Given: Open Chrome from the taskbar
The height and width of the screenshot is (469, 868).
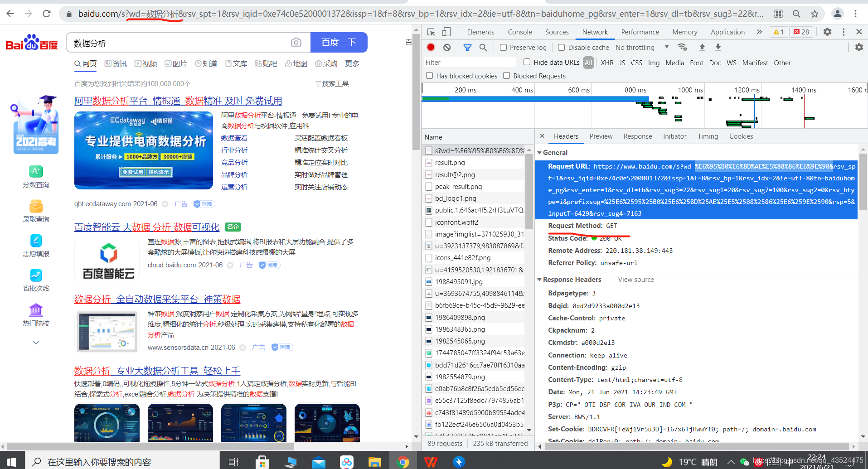Looking at the screenshot, I should (x=402, y=462).
